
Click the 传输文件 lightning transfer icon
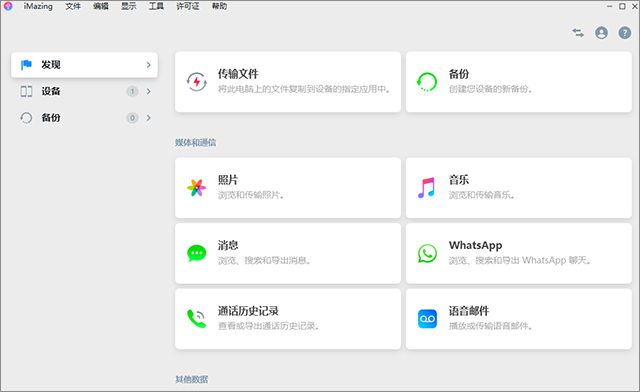tap(197, 82)
